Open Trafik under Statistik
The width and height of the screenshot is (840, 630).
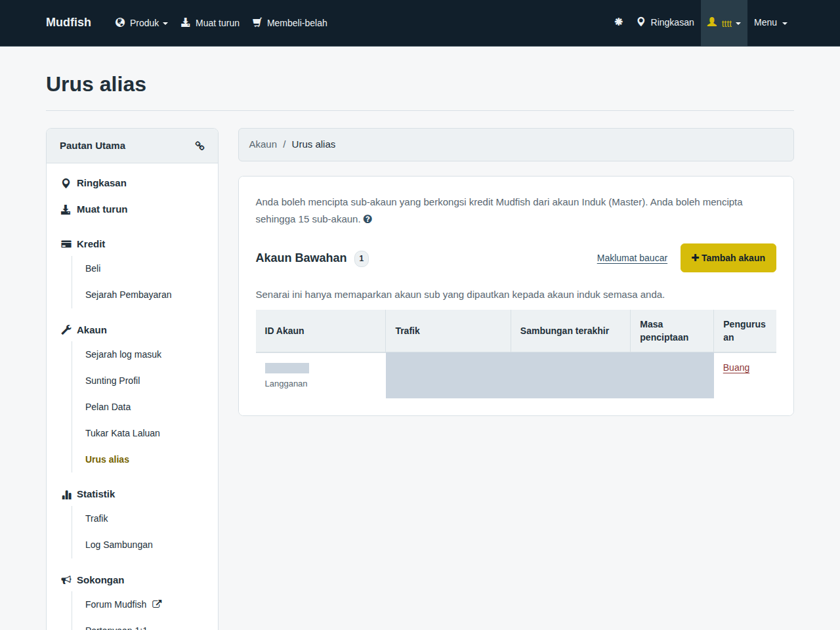click(96, 518)
